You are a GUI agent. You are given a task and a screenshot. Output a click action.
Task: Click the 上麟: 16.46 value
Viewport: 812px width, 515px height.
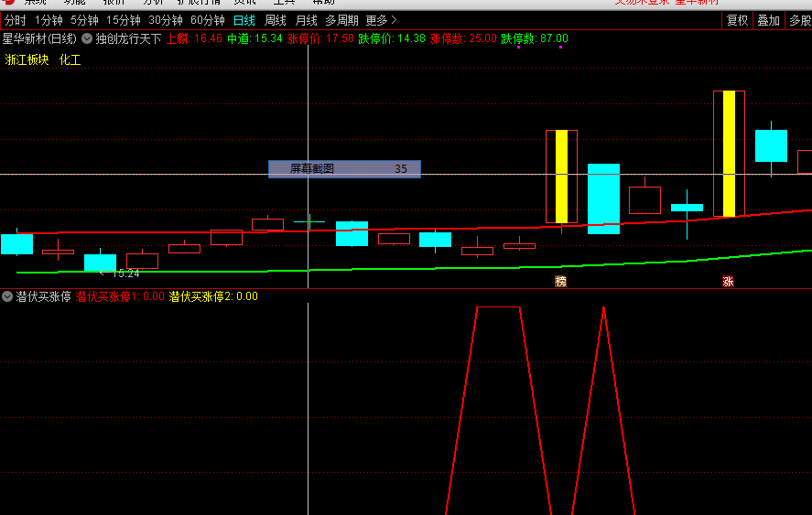(x=194, y=38)
